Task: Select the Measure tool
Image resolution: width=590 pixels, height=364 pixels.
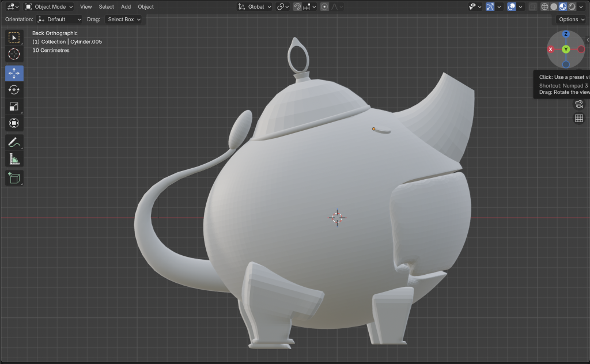Action: (14, 159)
